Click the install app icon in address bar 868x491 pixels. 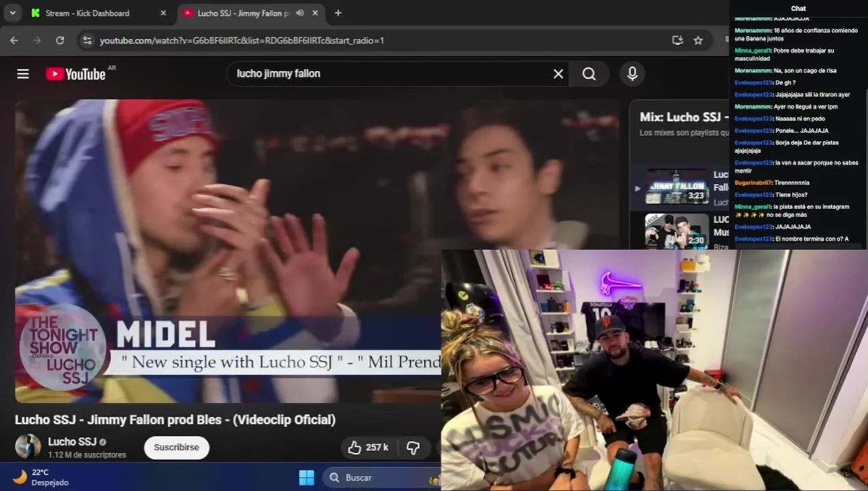coord(678,40)
